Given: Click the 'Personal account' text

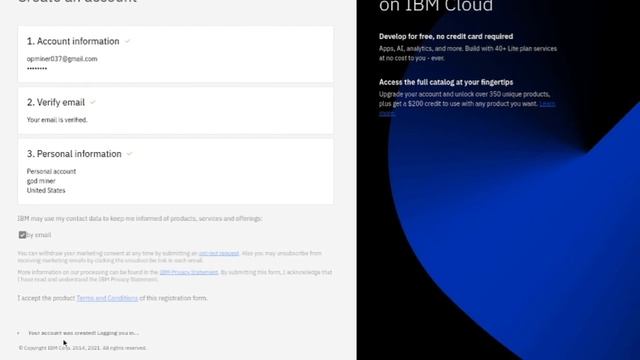Looking at the screenshot, I should [51, 171].
